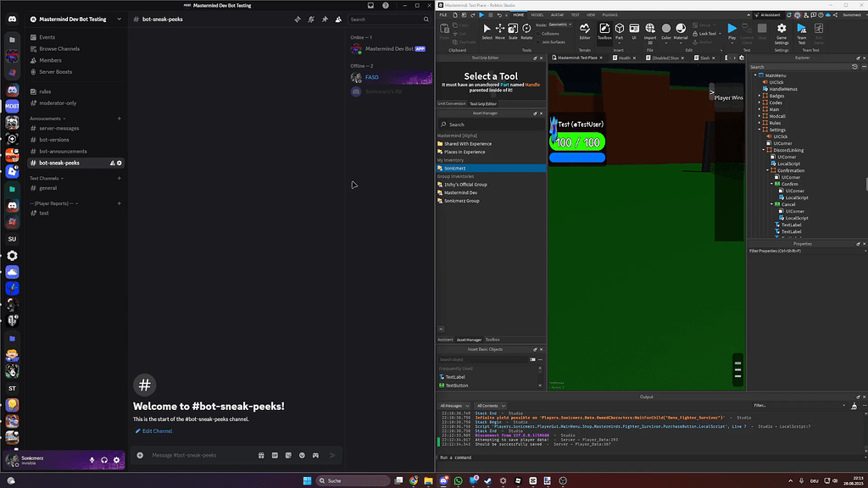Click Explorer history filter icon
Viewport: 868px width, 488px height.
tap(854, 67)
